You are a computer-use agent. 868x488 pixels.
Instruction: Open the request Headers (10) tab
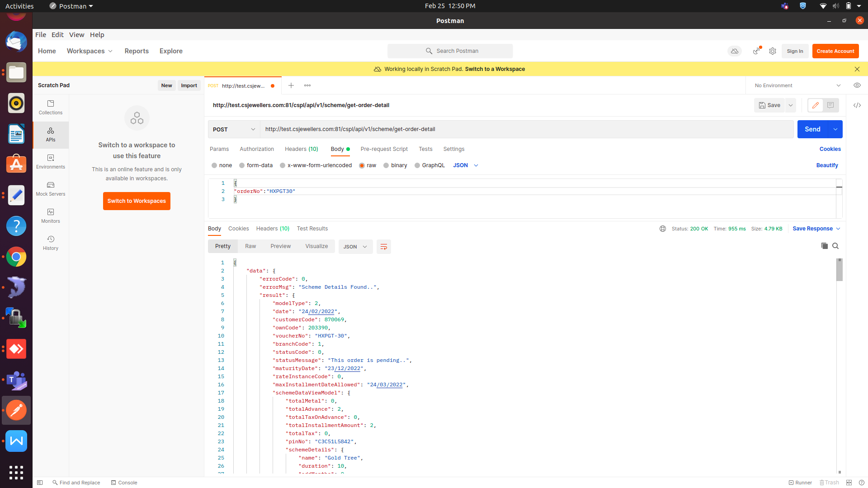[x=302, y=149]
